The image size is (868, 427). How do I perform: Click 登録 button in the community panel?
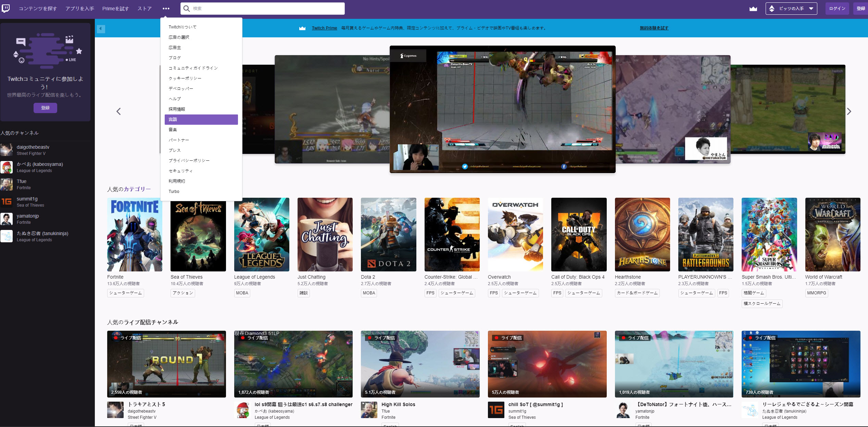point(45,108)
